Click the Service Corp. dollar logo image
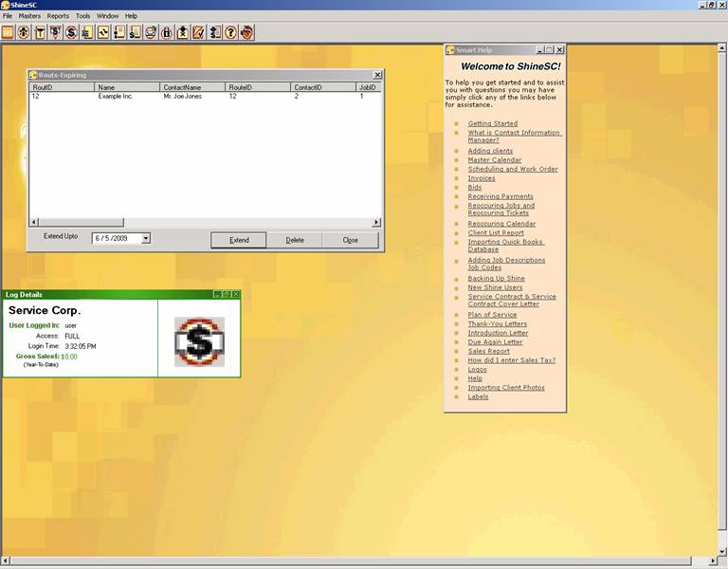Viewport: 728px width, 569px height. (x=199, y=341)
